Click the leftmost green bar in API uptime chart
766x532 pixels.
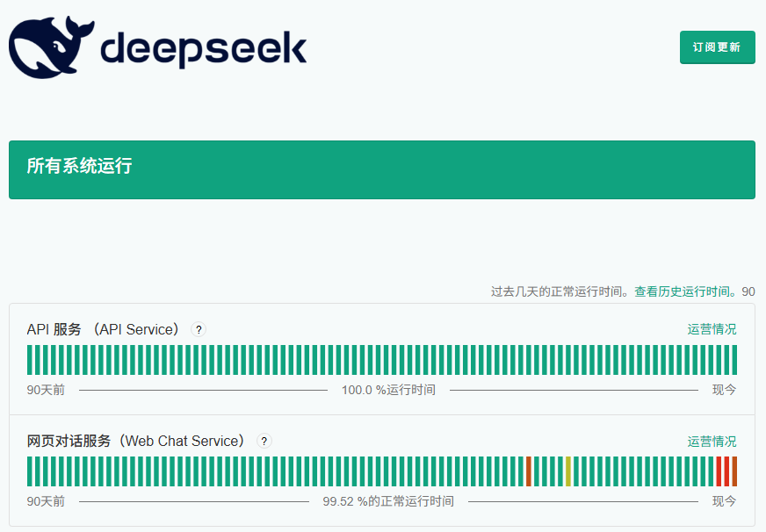coord(30,360)
